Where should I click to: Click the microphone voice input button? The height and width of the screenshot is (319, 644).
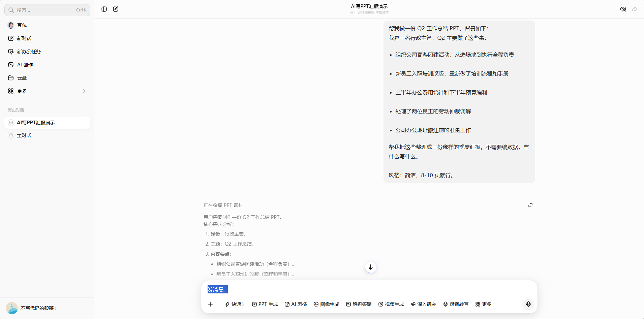click(528, 304)
